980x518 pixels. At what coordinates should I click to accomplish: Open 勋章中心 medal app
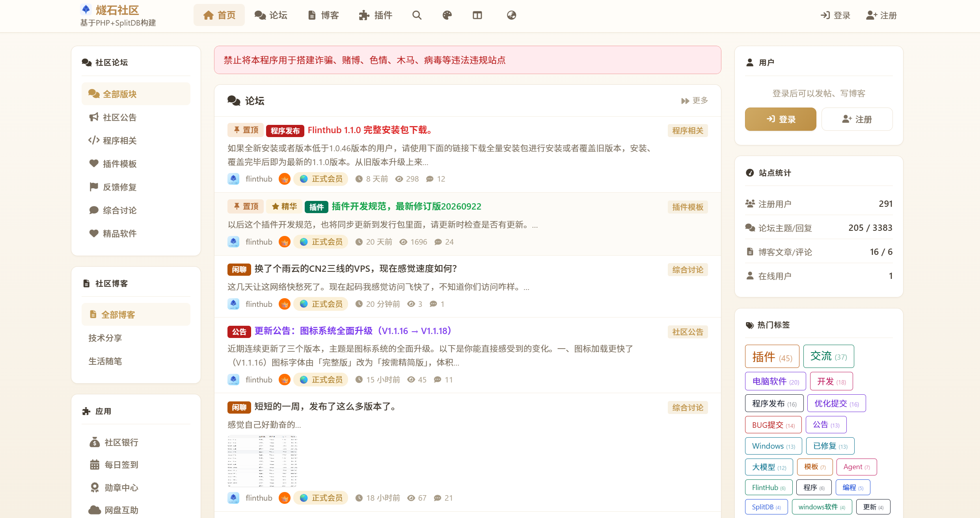[136, 488]
